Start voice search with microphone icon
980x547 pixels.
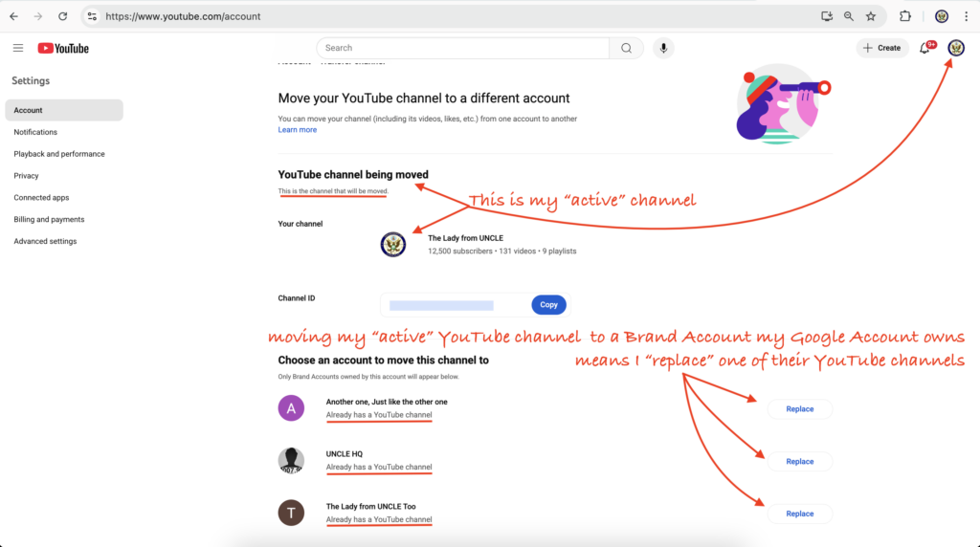click(x=663, y=48)
